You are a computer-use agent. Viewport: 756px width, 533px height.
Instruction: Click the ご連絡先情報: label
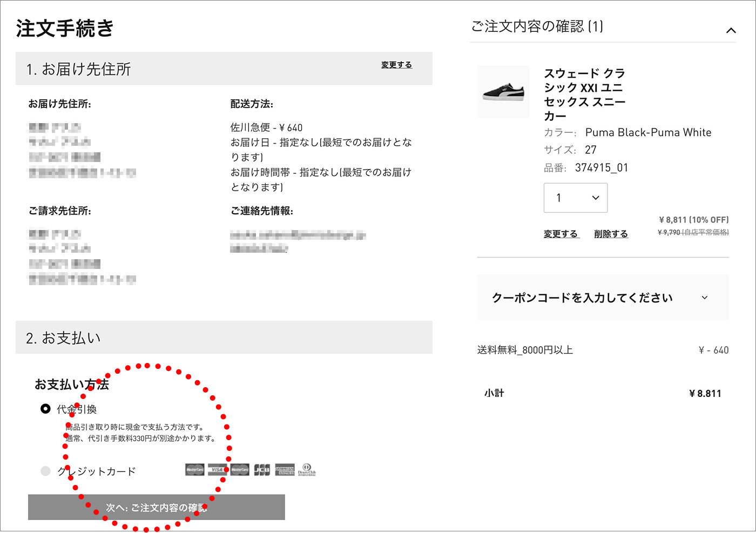261,211
